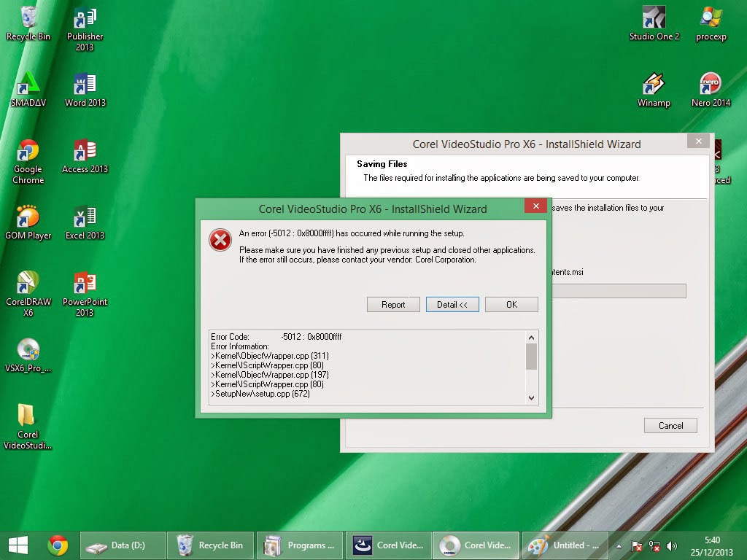Open Access 2013 desktop shortcut
This screenshot has width=747, height=560.
pyautogui.click(x=85, y=156)
